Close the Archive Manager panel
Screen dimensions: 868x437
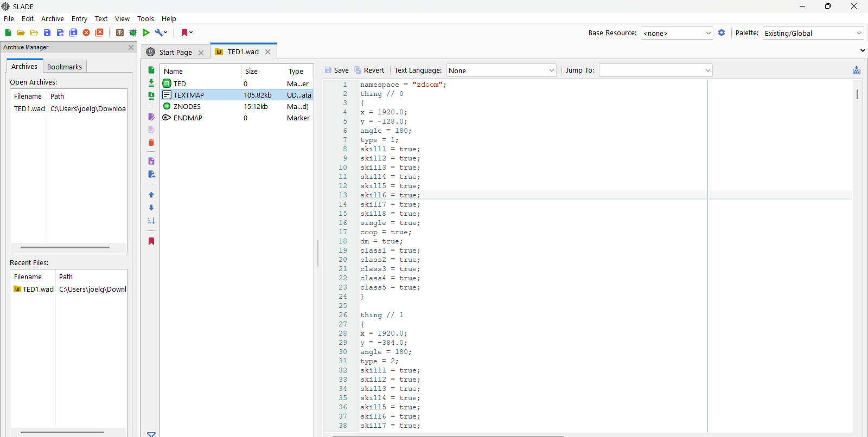coord(131,47)
